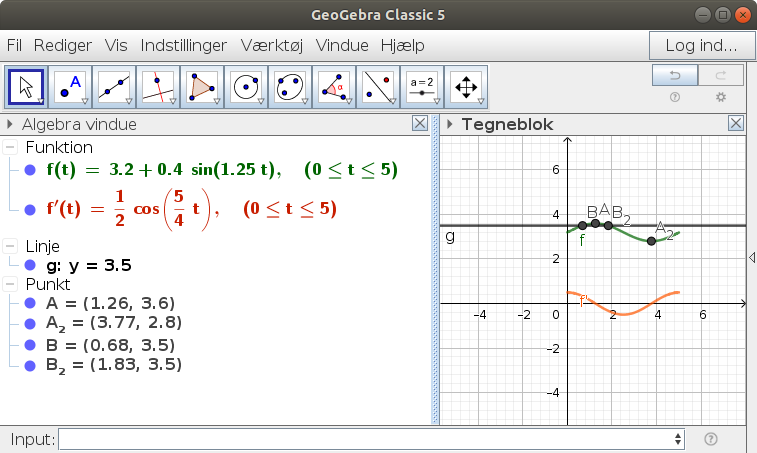Select the Point tool
Screen dimensions: 757x453
click(x=70, y=87)
